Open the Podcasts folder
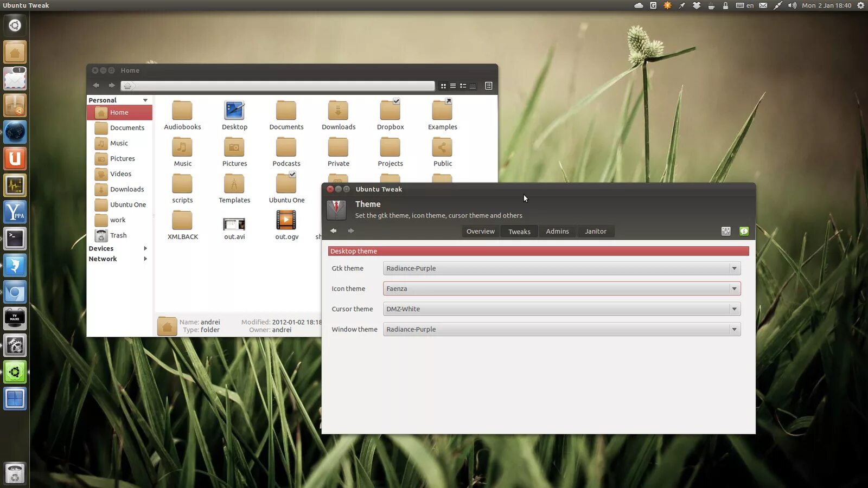868x488 pixels. pos(286,152)
